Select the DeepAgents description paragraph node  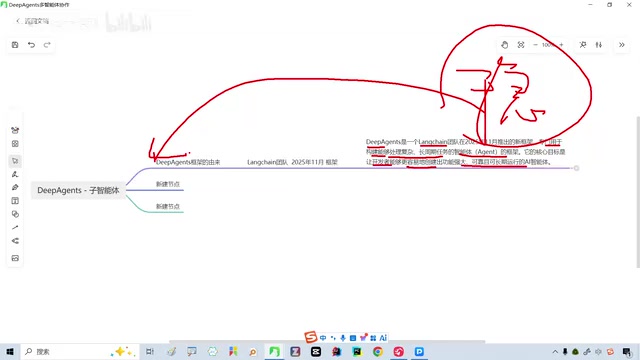465,152
